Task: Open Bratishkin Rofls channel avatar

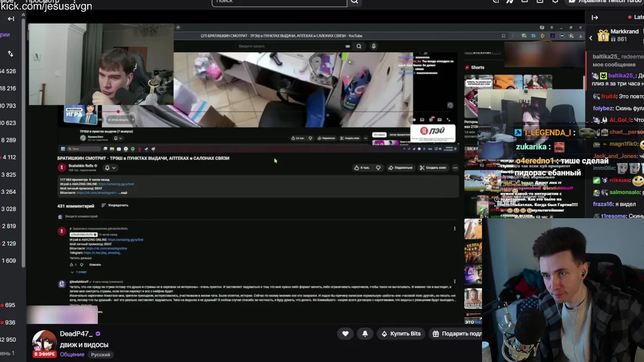Action: point(62,168)
